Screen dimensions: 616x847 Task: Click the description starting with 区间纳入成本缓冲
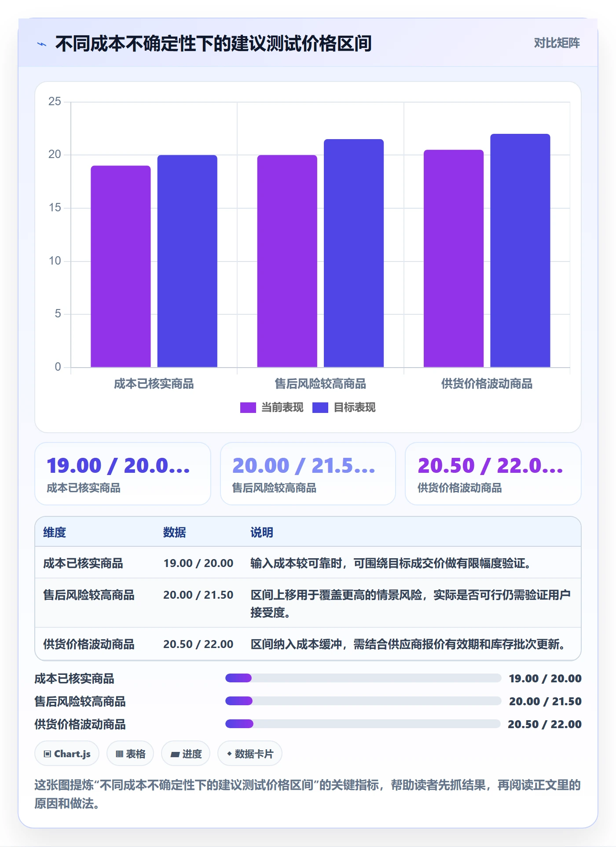click(408, 644)
